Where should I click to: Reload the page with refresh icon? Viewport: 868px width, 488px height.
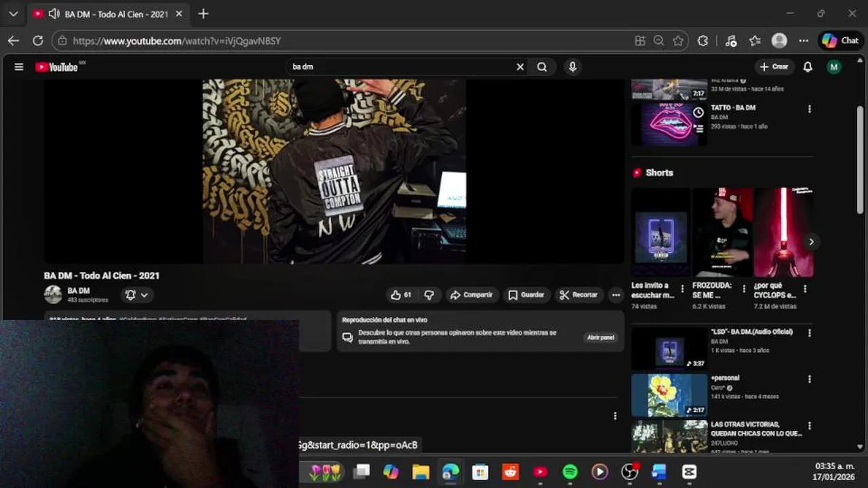(38, 41)
